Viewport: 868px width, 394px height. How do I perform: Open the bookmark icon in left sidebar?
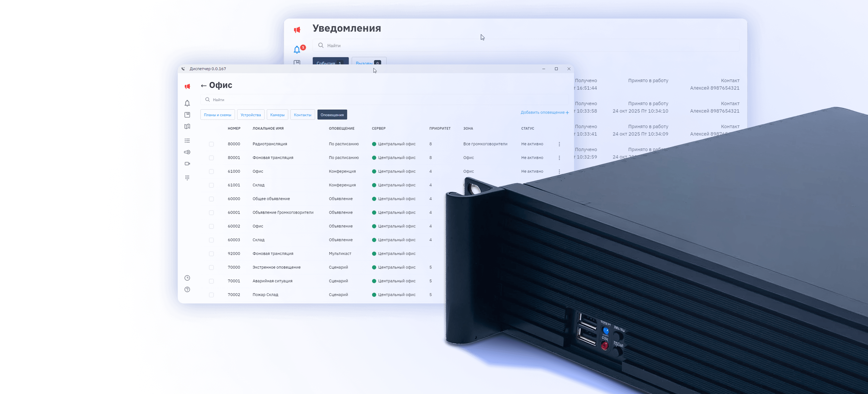pos(187,115)
